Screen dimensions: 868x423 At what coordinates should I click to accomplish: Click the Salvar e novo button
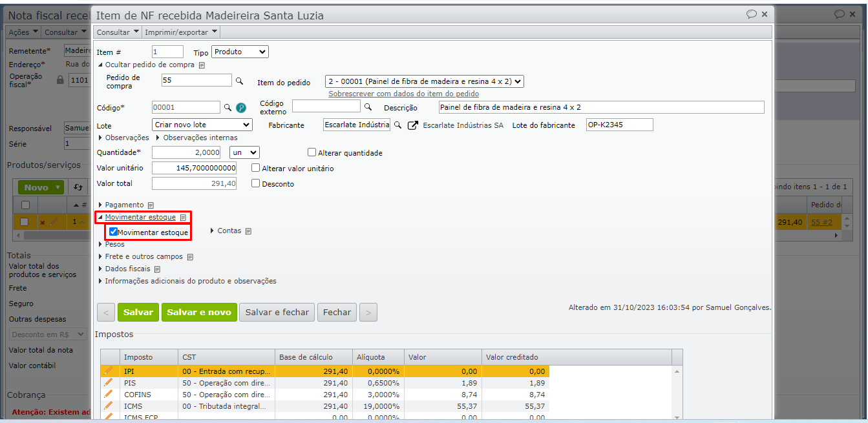199,312
